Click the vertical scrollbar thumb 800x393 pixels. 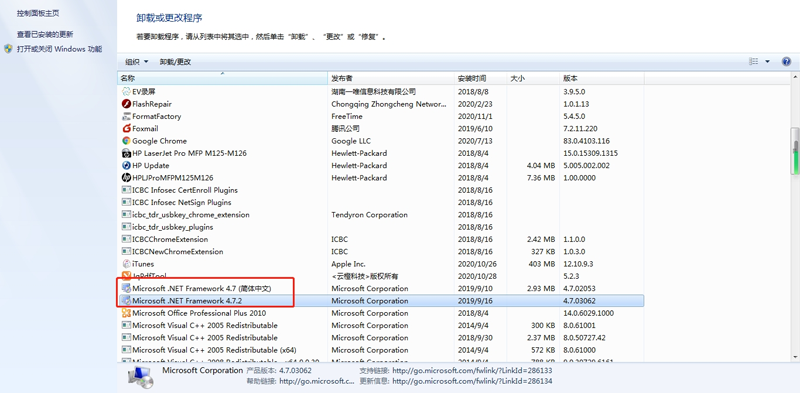click(x=795, y=152)
